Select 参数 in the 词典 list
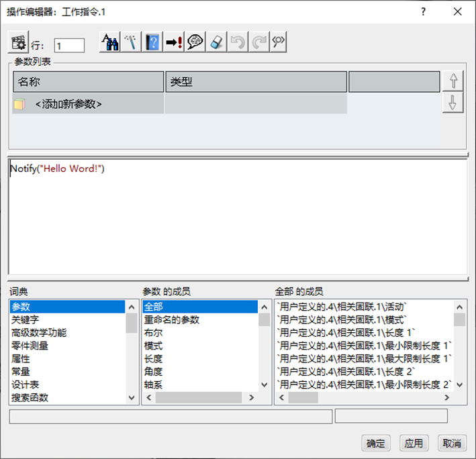This screenshot has height=459, width=476. click(x=67, y=307)
